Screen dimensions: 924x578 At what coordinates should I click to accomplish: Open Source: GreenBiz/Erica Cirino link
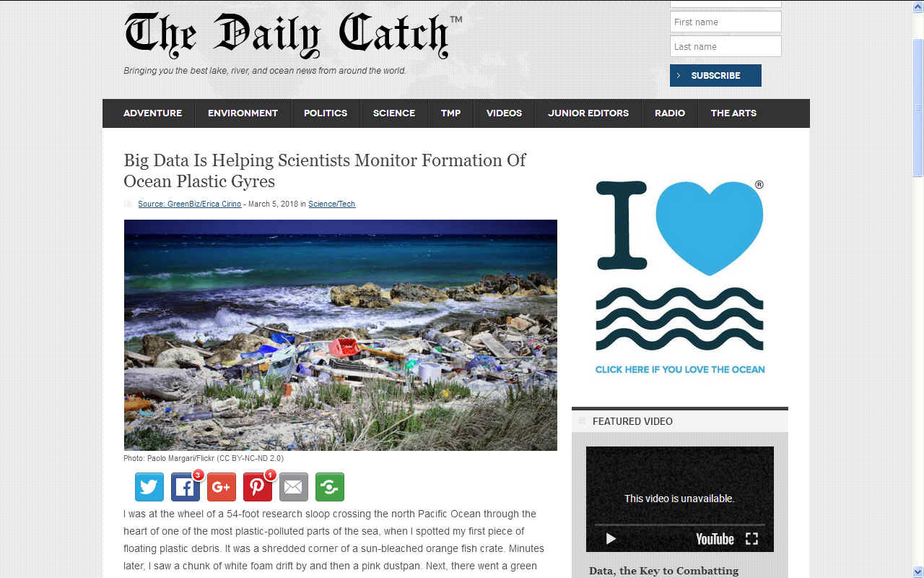191,204
